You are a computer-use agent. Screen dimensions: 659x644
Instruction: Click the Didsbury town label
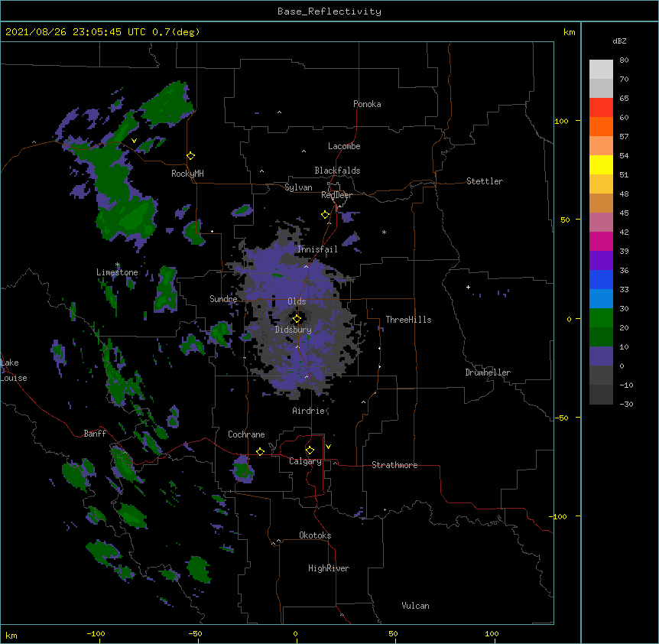click(294, 330)
